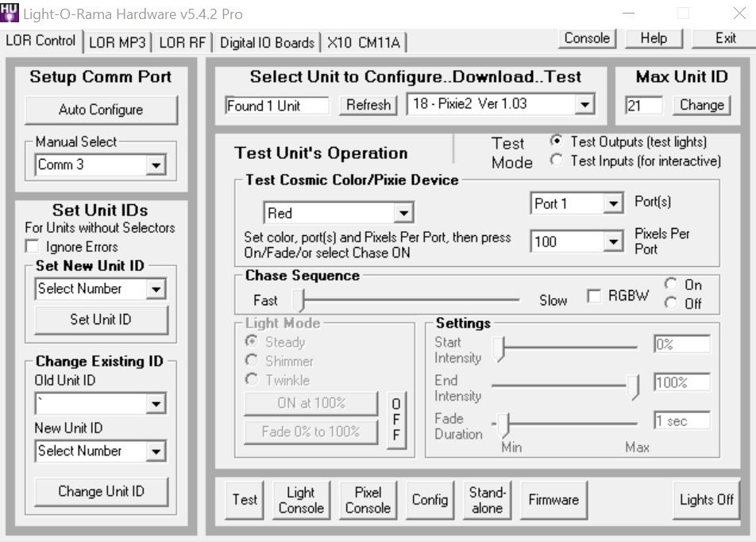Click the Firmware button

(553, 500)
